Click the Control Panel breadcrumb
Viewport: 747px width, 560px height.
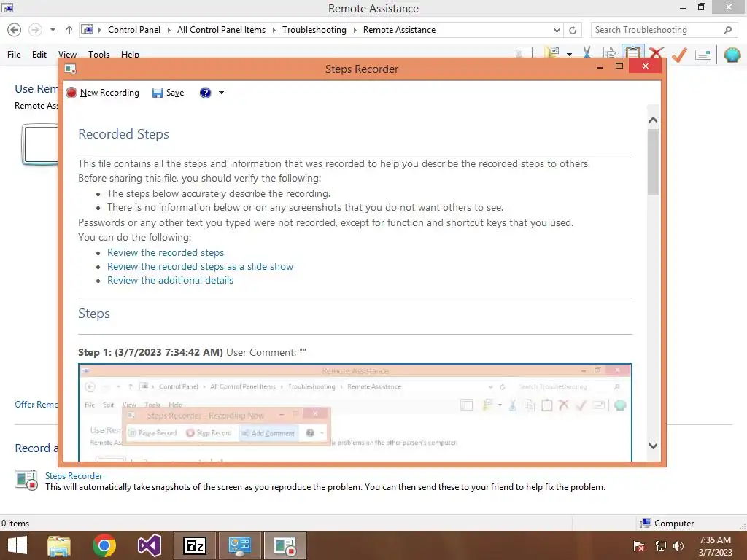(134, 29)
